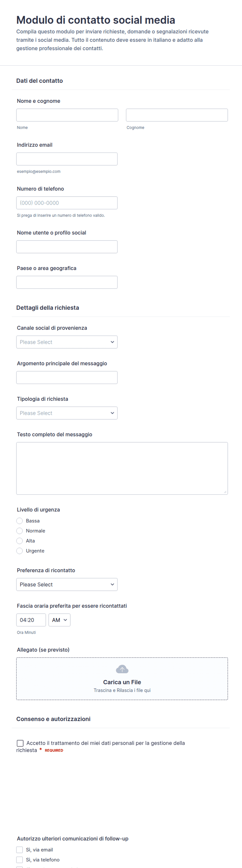This screenshot has width=242, height=868.
Task: Choose the Urgente urgency option
Action: click(x=20, y=551)
